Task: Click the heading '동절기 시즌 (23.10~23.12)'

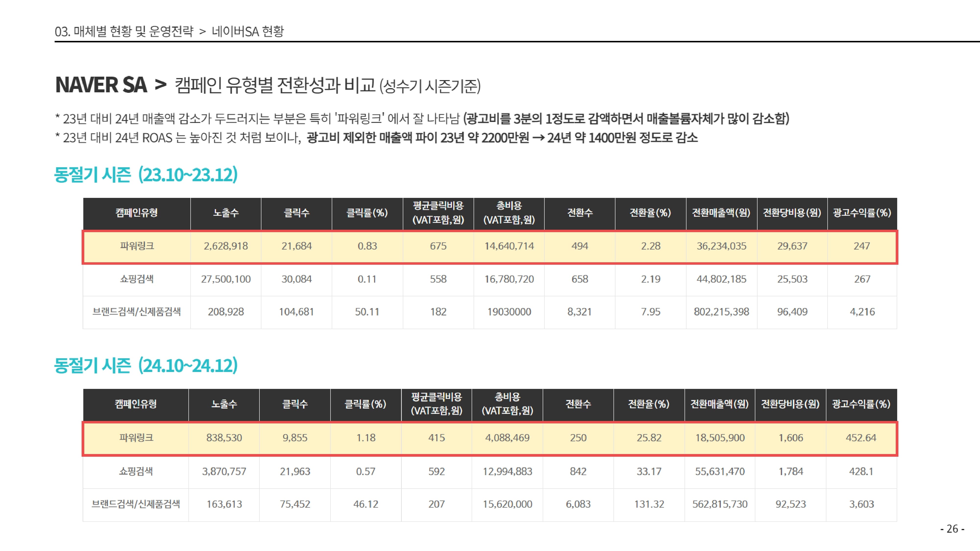Action: click(146, 175)
